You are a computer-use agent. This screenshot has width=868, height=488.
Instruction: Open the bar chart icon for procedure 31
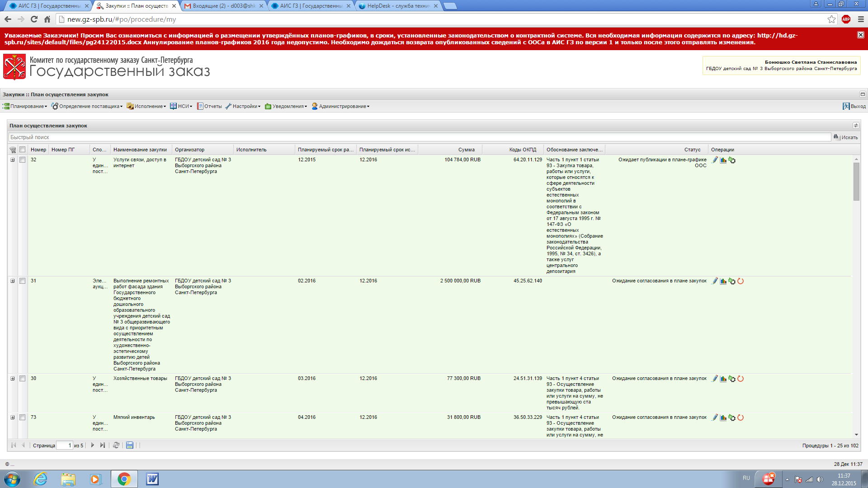pos(723,281)
